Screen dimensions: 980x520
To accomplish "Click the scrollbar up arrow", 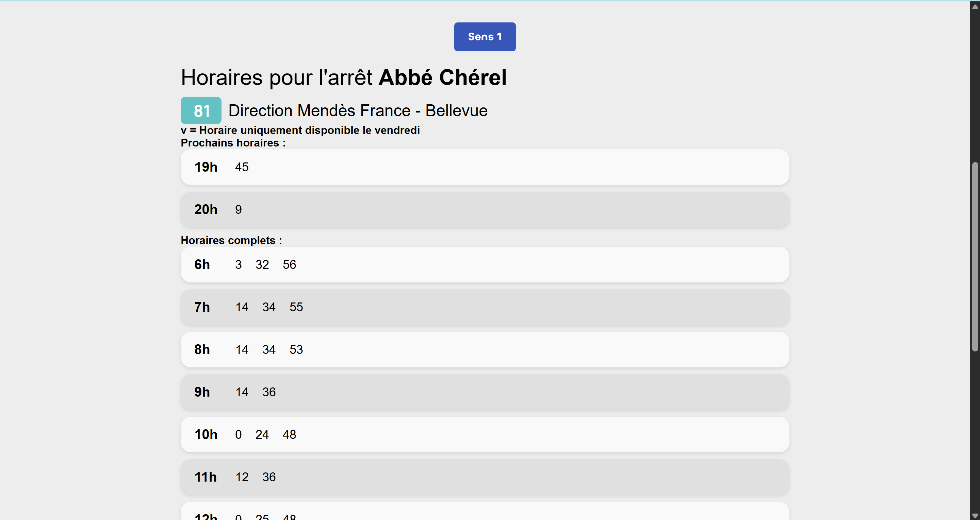I will click(x=975, y=6).
